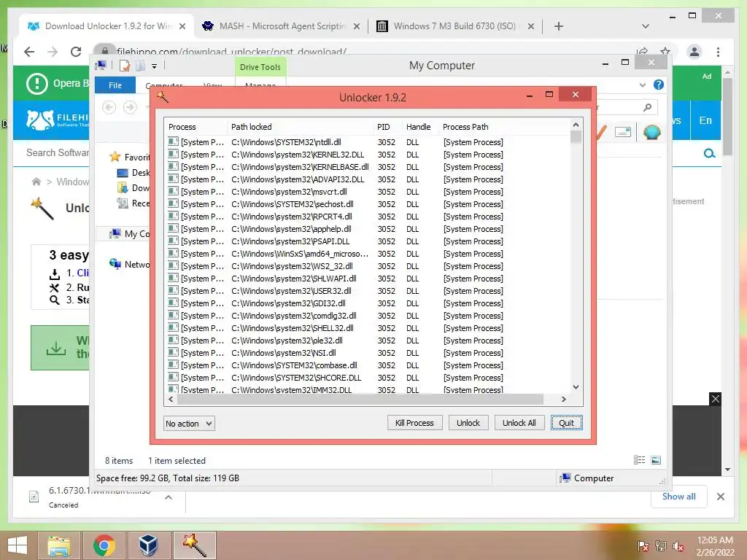Switch My Computer to the large icons view
This screenshot has width=747, height=560.
pos(656,459)
